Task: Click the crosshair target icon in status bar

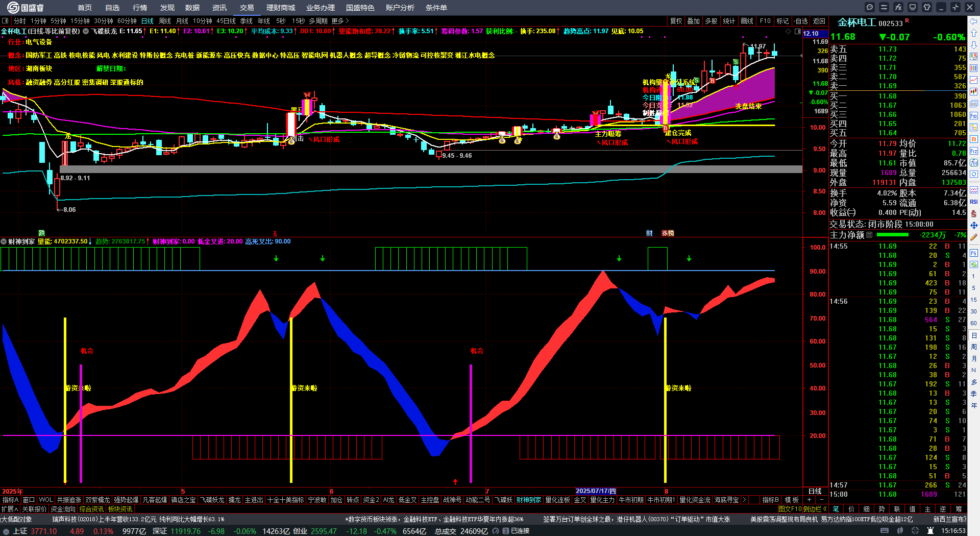Action: click(916, 531)
